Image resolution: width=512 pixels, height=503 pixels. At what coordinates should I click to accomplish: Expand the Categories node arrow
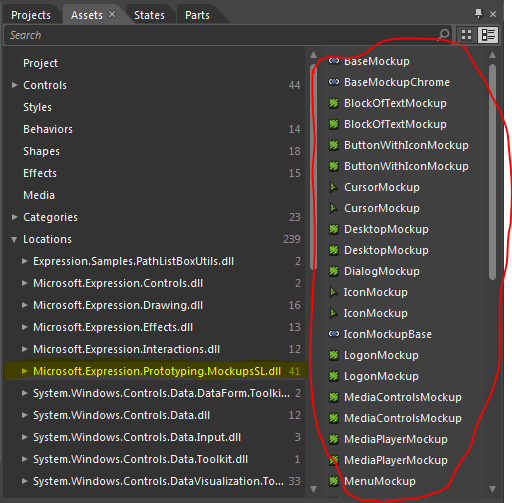(x=14, y=217)
